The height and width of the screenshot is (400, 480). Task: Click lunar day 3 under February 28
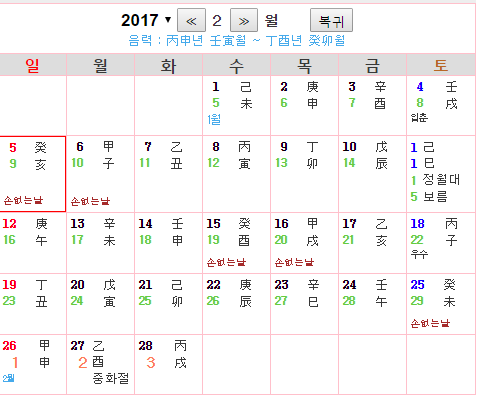[151, 362]
